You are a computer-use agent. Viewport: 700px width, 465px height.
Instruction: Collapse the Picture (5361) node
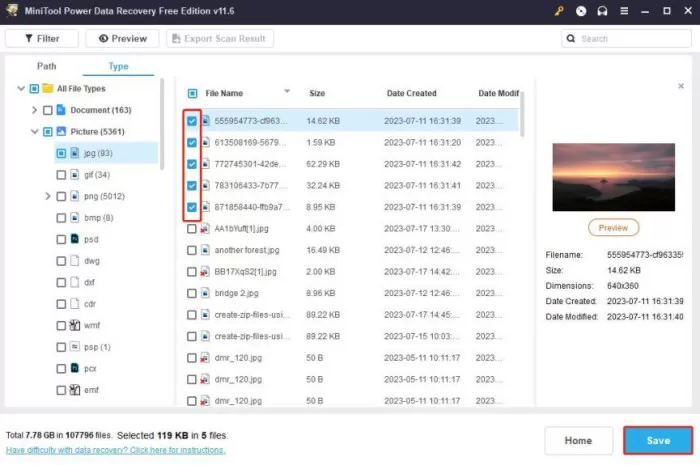point(34,132)
